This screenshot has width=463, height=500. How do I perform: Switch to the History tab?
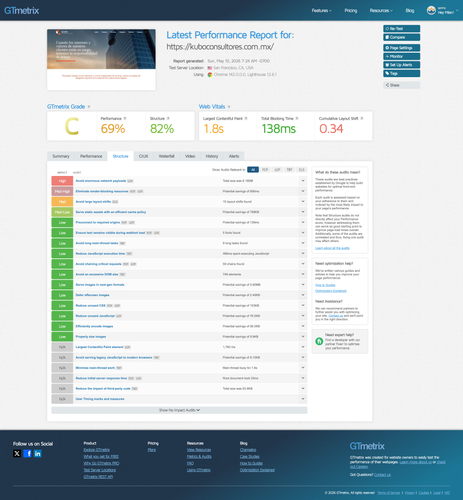tap(212, 156)
